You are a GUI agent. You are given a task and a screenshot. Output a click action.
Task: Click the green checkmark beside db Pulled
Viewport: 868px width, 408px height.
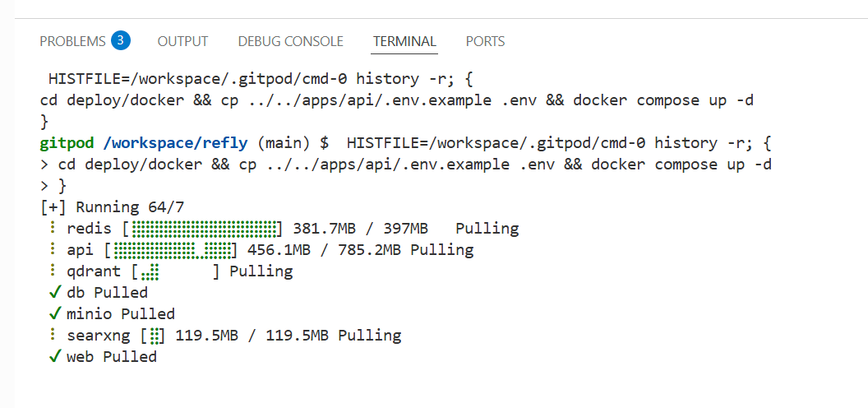click(x=55, y=293)
